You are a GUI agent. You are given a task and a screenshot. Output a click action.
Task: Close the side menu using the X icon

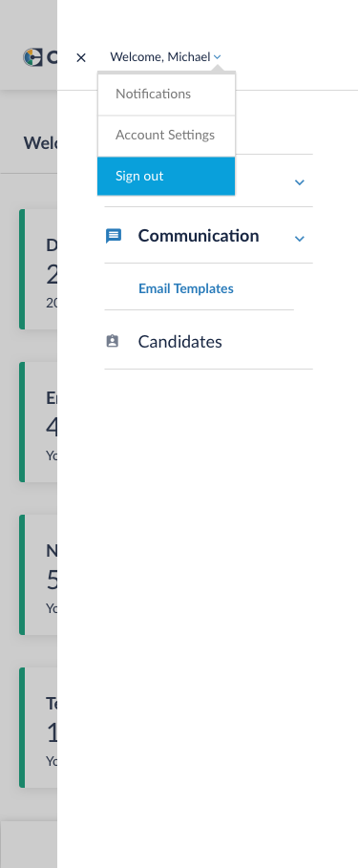click(x=81, y=57)
